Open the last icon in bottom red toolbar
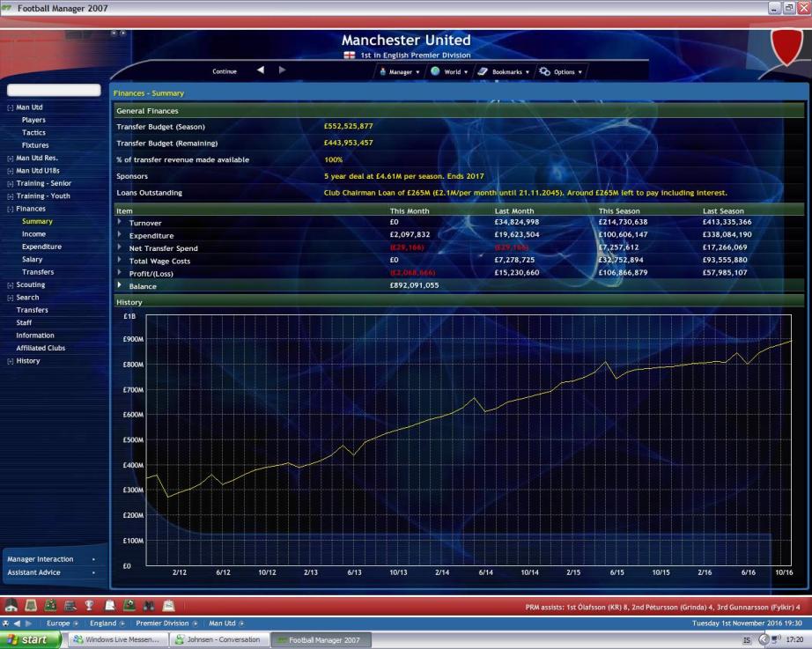Viewport: 812px width, 649px height. tap(169, 605)
